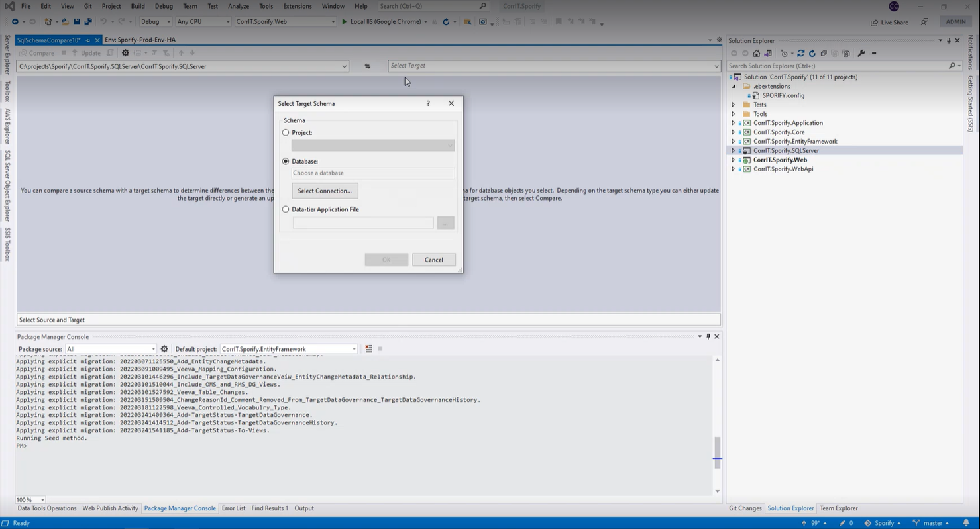Click Collapse All in Solution Explorer
980x529 pixels.
point(824,54)
